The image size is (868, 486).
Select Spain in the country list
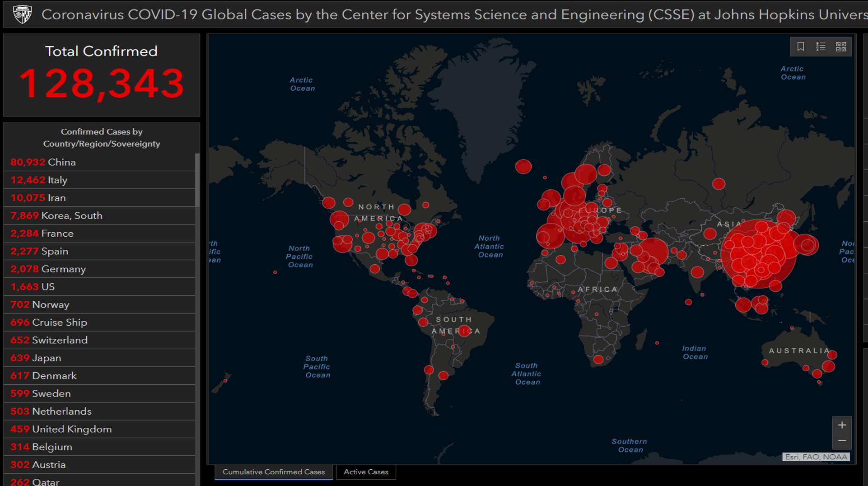99,251
